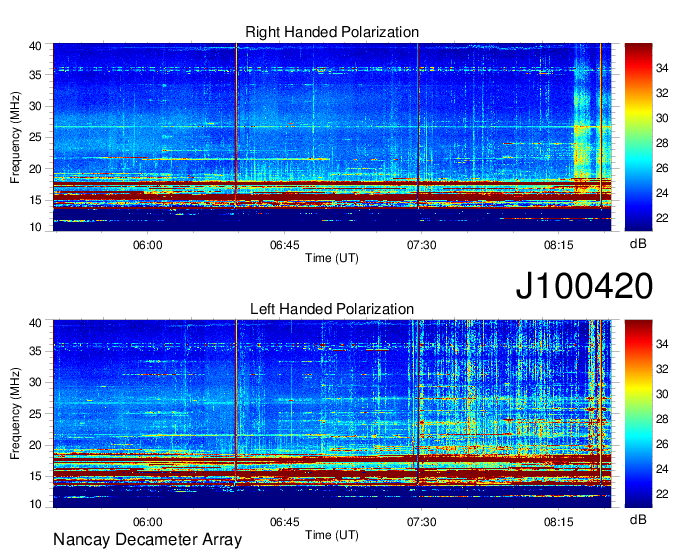Screen dimensions: 680x552
Task: Click the 25 MHz tick of Right Handed plot
Action: tap(35, 137)
